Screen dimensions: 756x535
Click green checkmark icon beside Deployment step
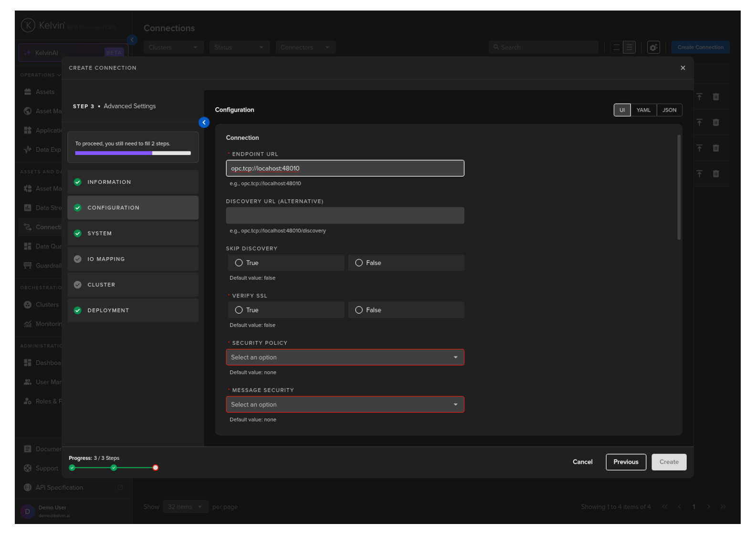click(x=78, y=310)
